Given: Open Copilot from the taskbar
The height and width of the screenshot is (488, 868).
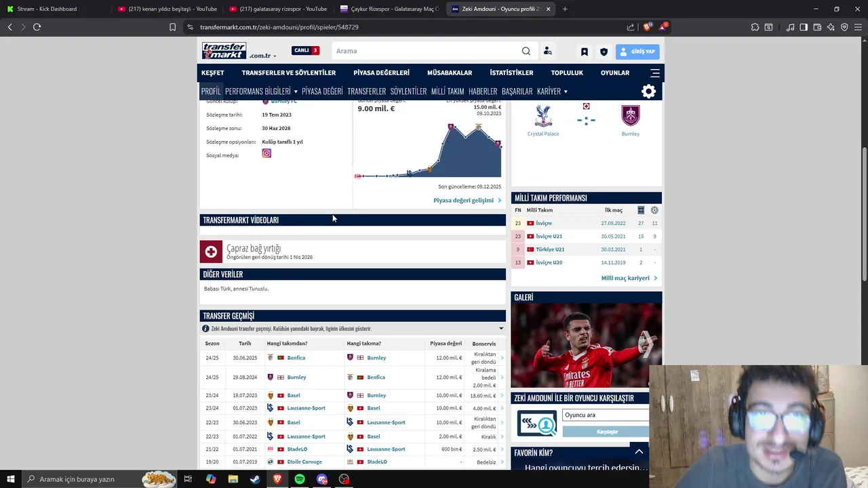Looking at the screenshot, I should point(211,479).
